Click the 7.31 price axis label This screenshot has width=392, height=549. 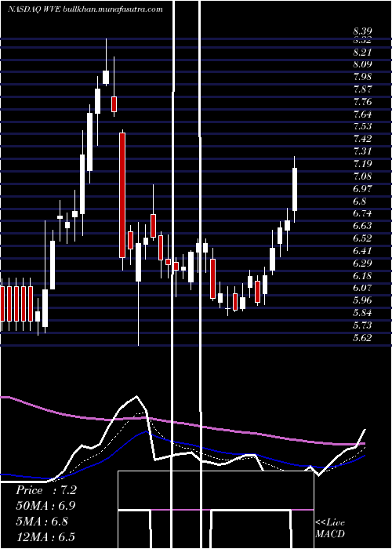click(362, 151)
